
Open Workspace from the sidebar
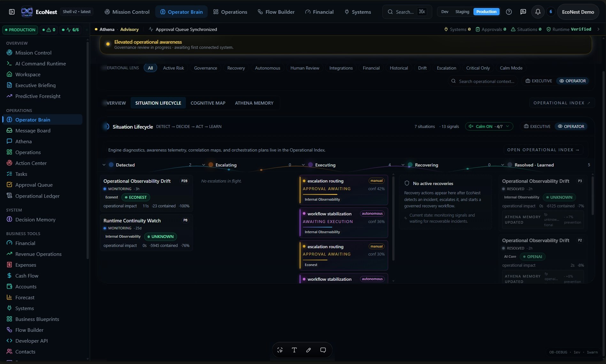(x=28, y=74)
